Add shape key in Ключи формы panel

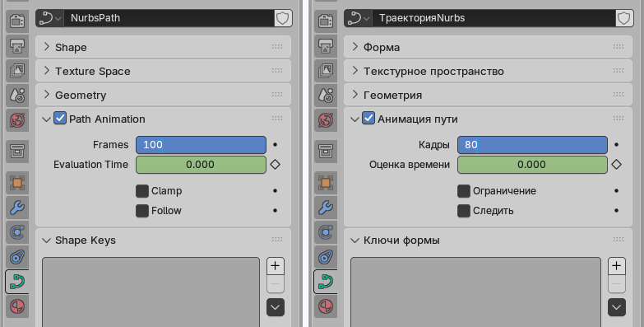coord(617,266)
